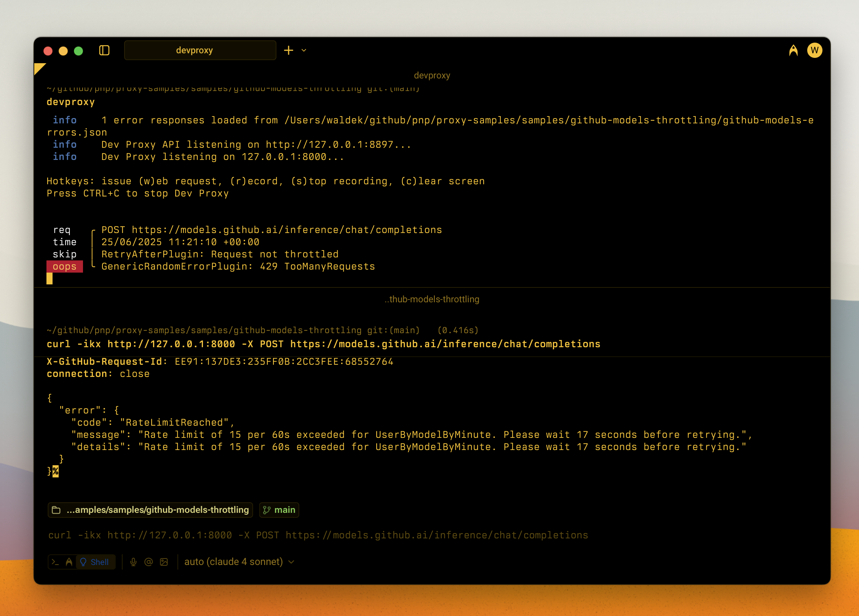Click the @ mention context icon
This screenshot has height=616, width=859.
pos(148,562)
